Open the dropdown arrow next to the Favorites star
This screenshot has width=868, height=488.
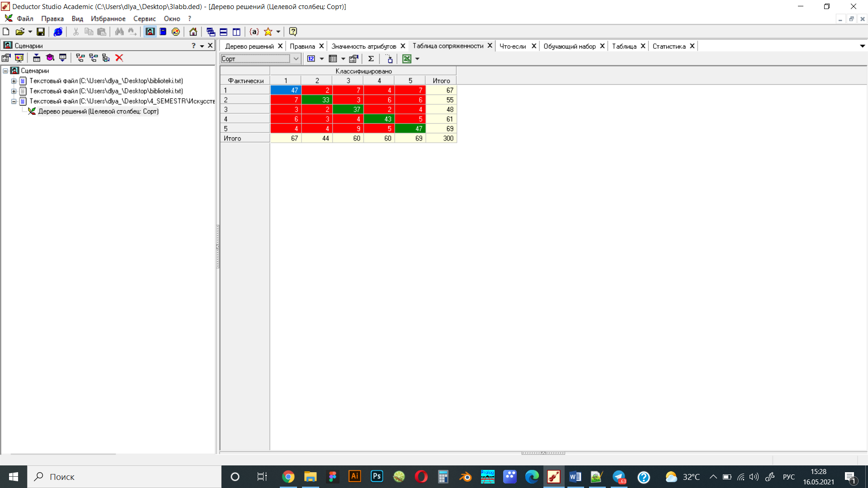[278, 32]
